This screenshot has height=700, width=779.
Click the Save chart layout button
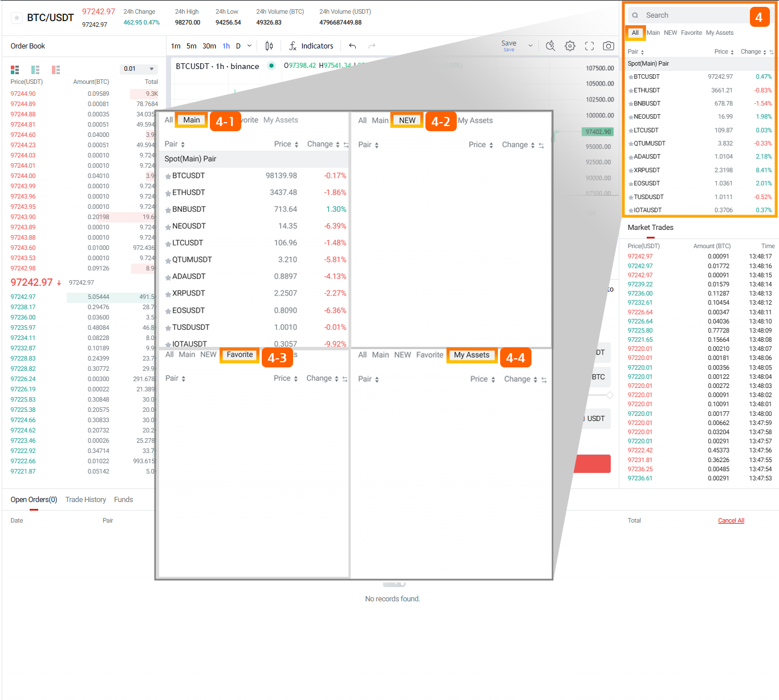pyautogui.click(x=509, y=45)
